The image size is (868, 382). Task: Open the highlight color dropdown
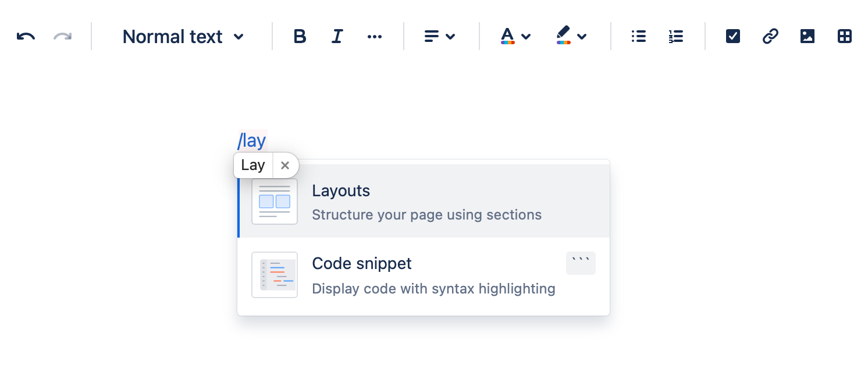pyautogui.click(x=571, y=37)
